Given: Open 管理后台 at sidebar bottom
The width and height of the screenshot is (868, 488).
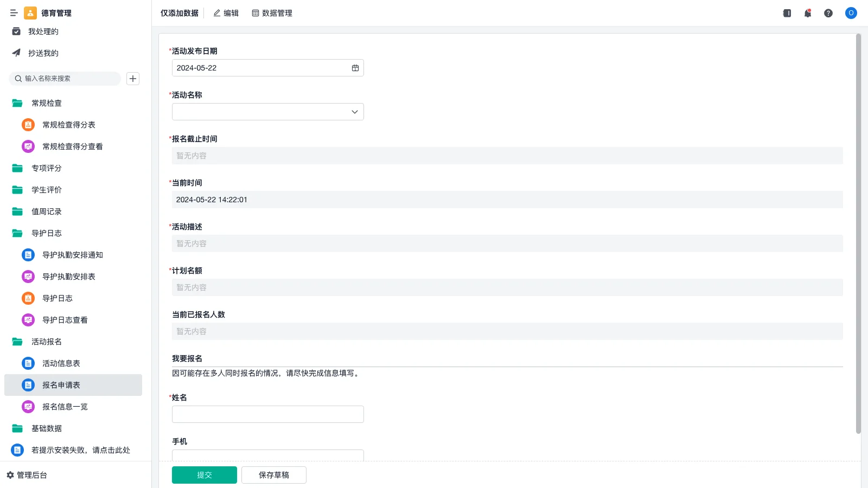Looking at the screenshot, I should [27, 475].
